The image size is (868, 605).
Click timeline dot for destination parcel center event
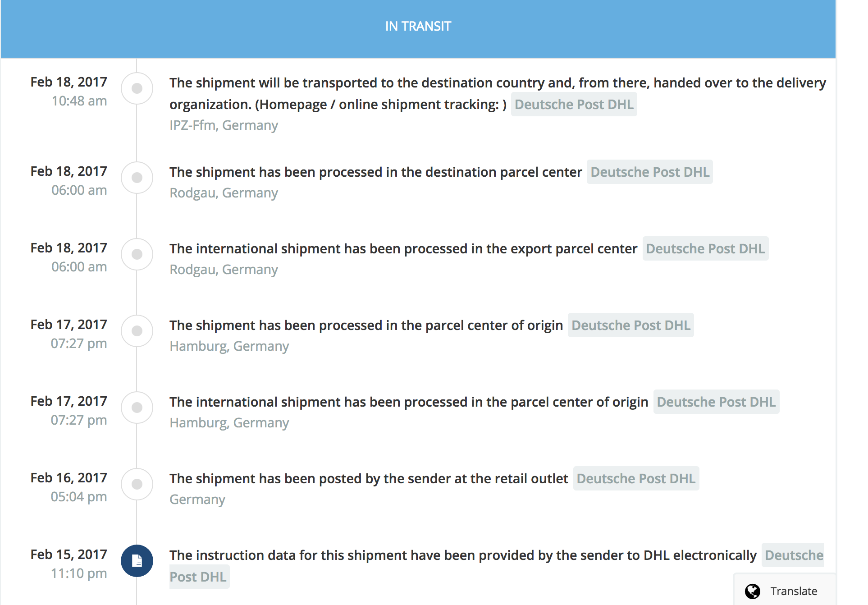137,178
